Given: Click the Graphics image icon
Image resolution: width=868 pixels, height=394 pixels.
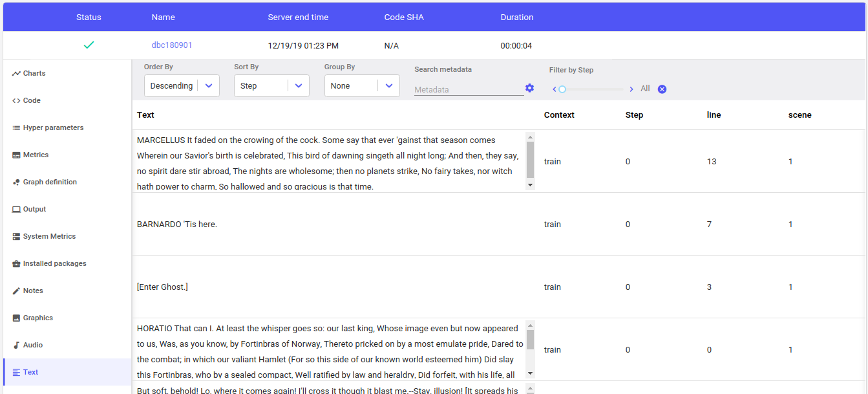Looking at the screenshot, I should coord(16,318).
